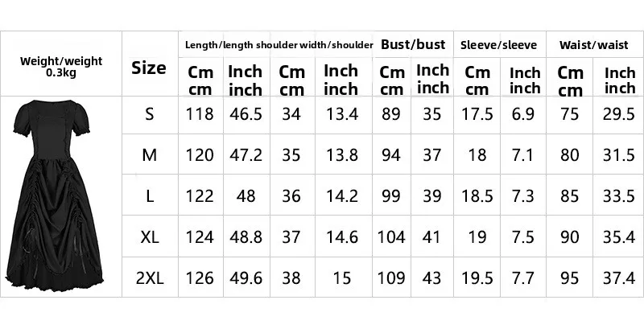Screen dimensions: 644x333
Task: Select the L size row label
Action: 149,196
